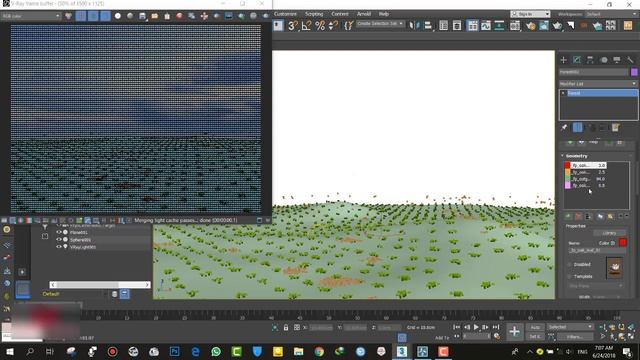
Task: Toggle visibility eye of VRayLight001
Action: pyautogui.click(x=59, y=247)
